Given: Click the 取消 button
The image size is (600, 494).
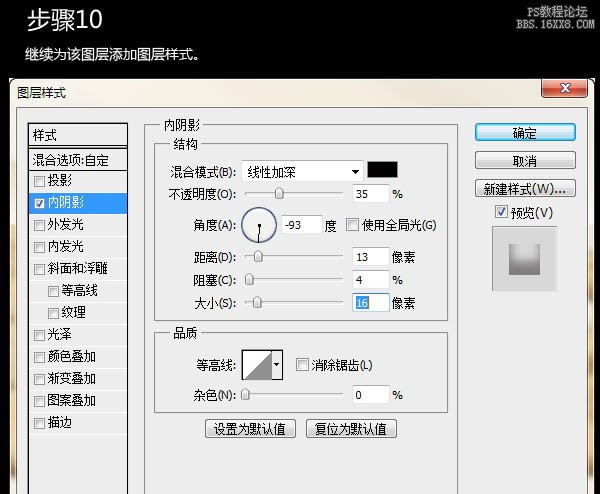Looking at the screenshot, I should click(x=525, y=161).
